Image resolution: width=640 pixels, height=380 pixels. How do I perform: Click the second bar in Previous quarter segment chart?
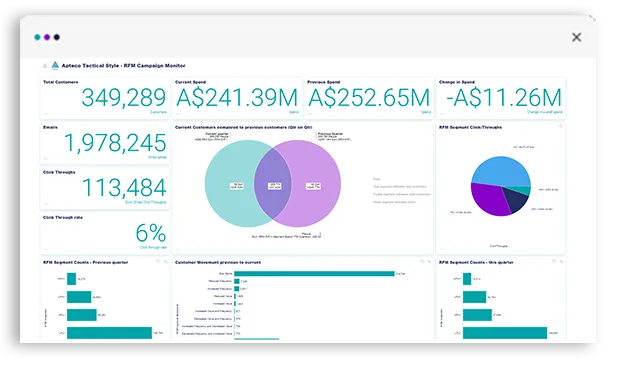point(79,297)
